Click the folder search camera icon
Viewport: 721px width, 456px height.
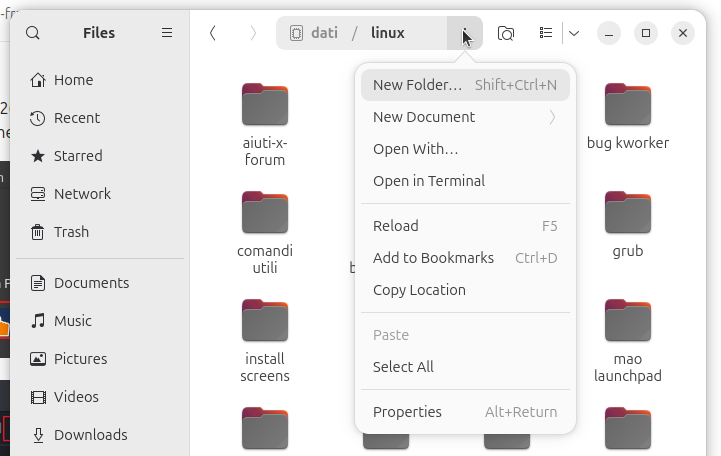506,33
